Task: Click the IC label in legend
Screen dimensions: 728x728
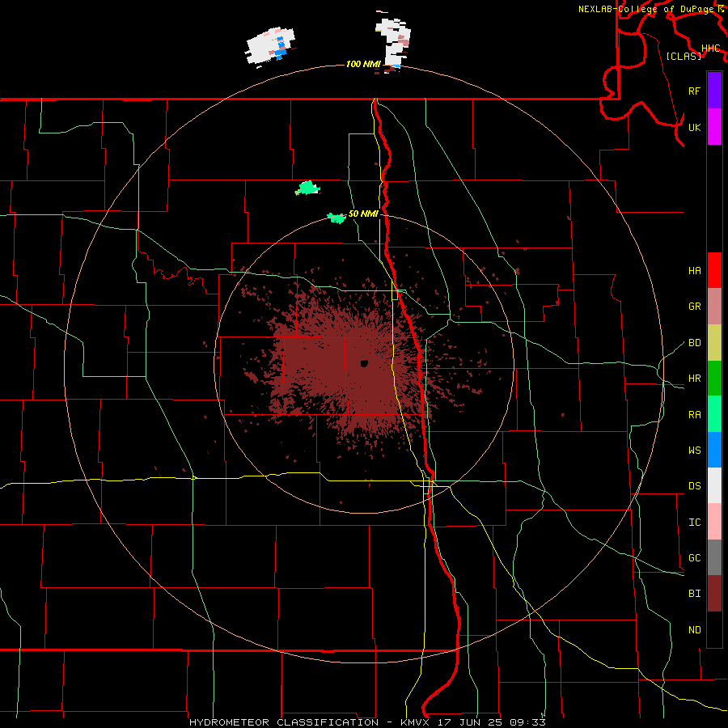Action: coord(694,523)
